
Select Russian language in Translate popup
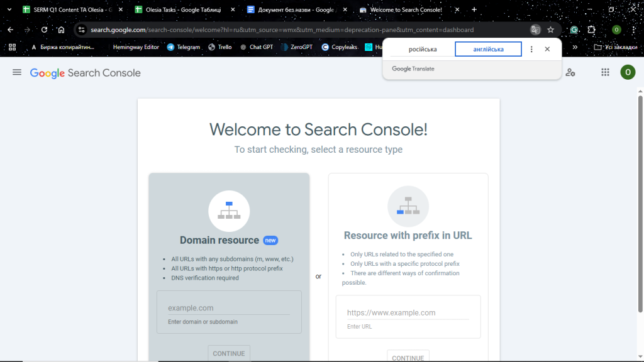point(425,48)
